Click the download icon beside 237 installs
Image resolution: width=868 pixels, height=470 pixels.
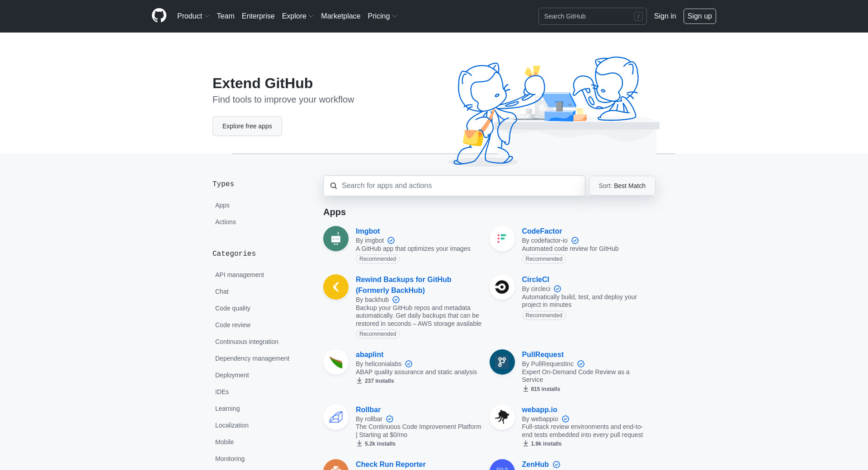click(359, 381)
